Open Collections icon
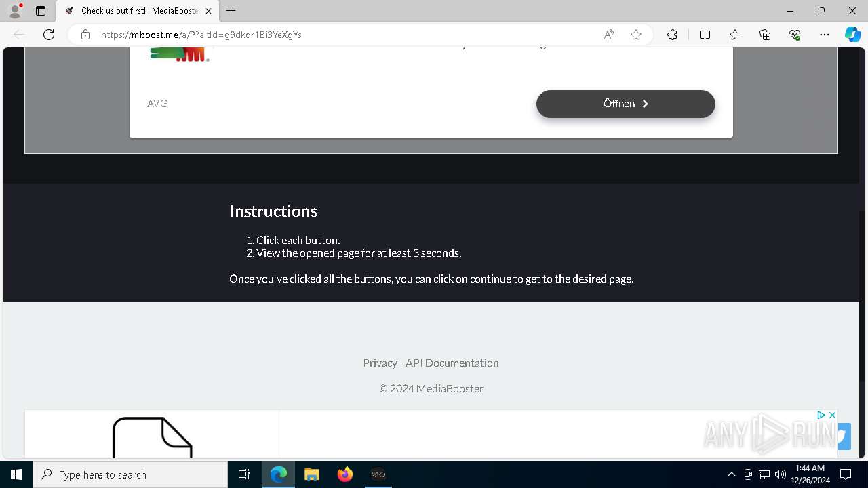868x488 pixels. (x=765, y=35)
